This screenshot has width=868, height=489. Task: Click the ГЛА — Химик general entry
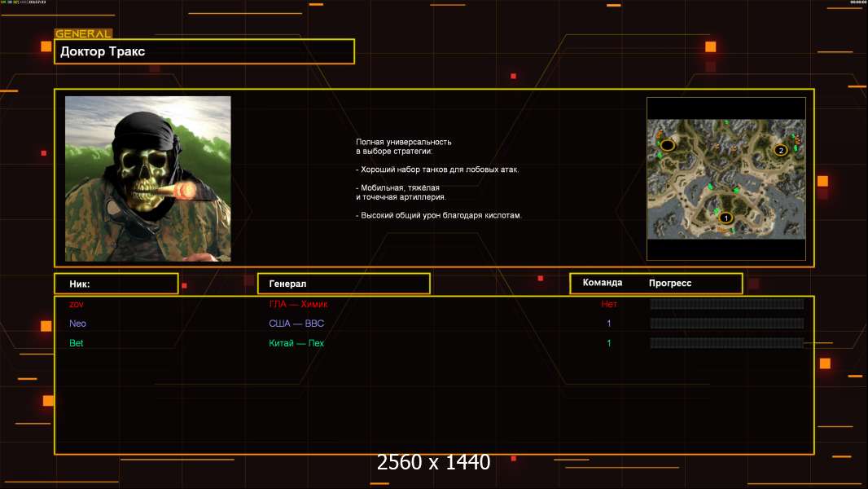click(298, 304)
